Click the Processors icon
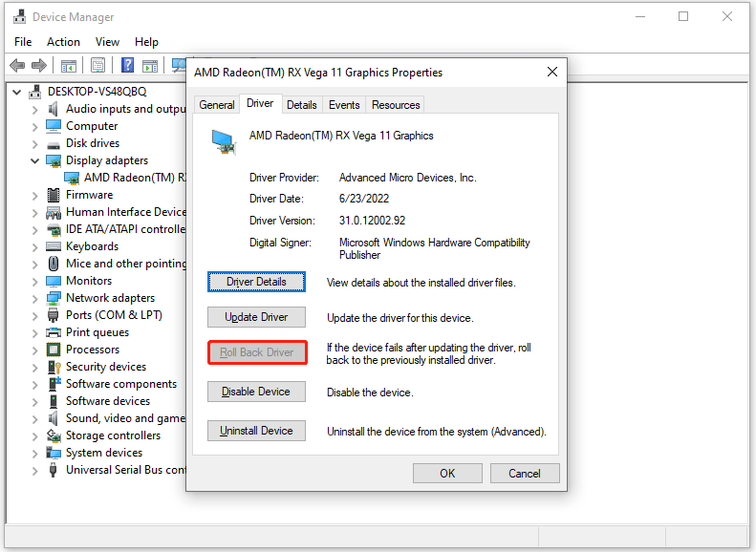 pos(53,350)
